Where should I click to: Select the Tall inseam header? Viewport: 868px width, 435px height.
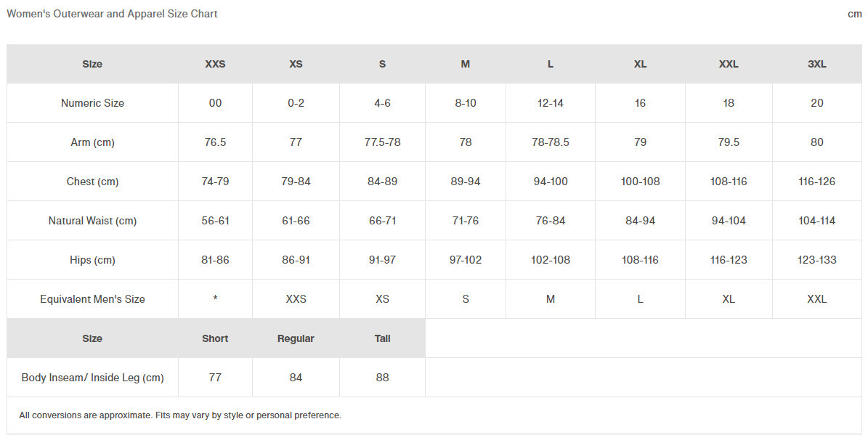(383, 338)
